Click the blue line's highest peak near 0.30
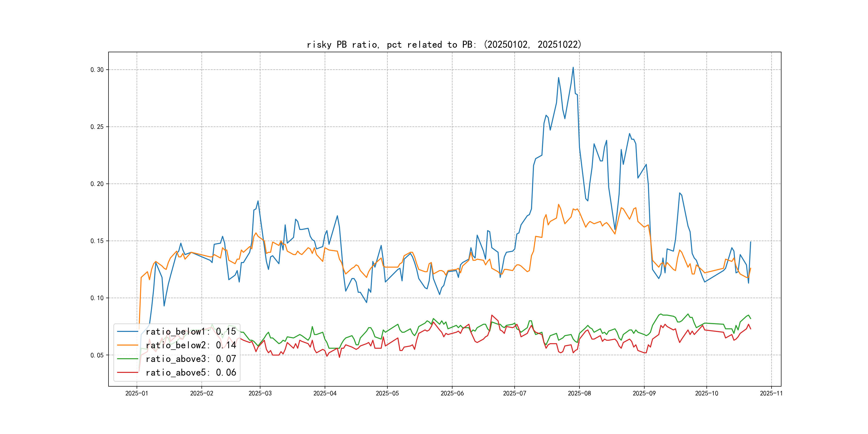 573,68
